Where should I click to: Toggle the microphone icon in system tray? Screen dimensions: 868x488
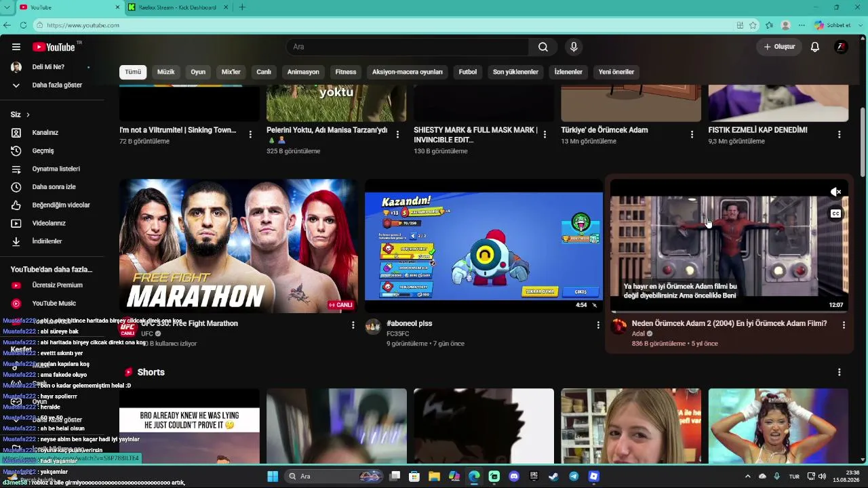[x=776, y=476]
